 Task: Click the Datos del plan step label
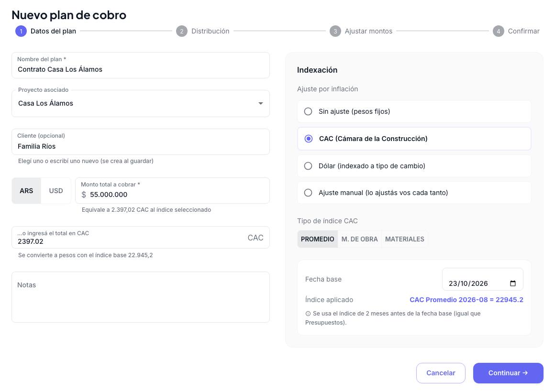53,31
